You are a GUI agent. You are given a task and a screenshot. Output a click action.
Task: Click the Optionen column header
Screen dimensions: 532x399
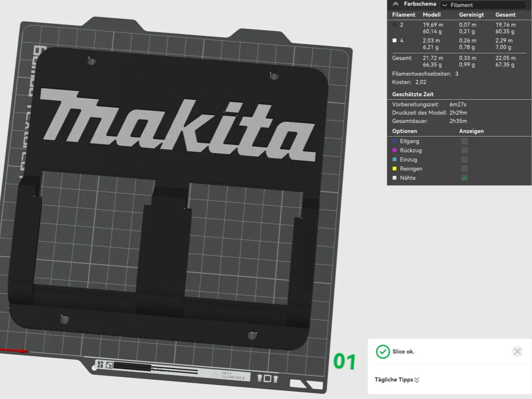click(x=405, y=131)
